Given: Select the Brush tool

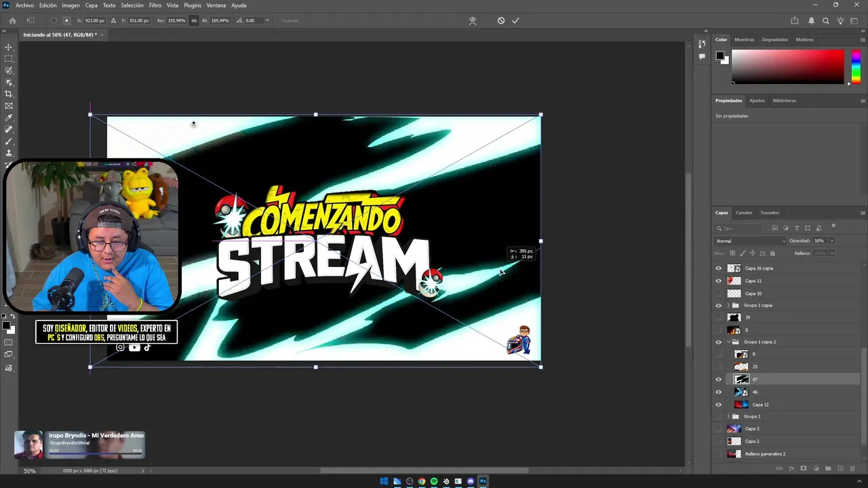Looking at the screenshot, I should point(9,141).
